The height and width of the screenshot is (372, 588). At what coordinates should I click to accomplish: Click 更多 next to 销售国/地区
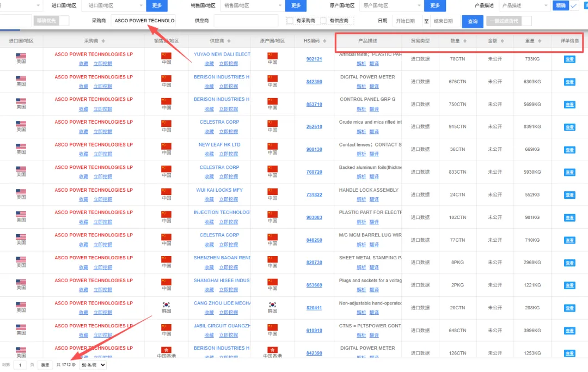click(x=296, y=5)
